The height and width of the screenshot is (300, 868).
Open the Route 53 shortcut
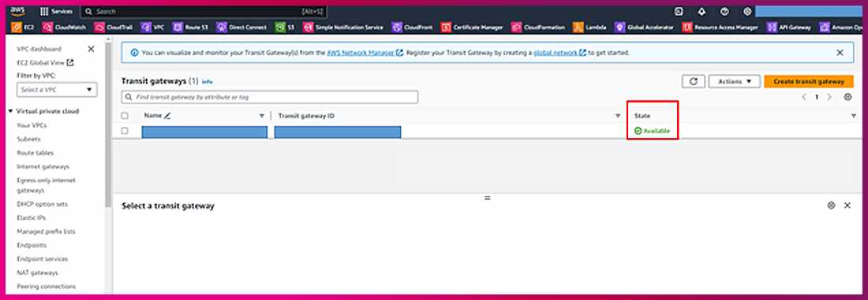(x=190, y=27)
